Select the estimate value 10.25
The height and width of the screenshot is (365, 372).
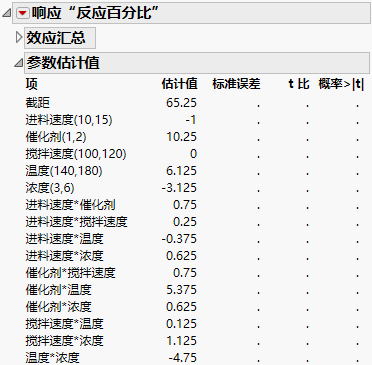(x=182, y=137)
